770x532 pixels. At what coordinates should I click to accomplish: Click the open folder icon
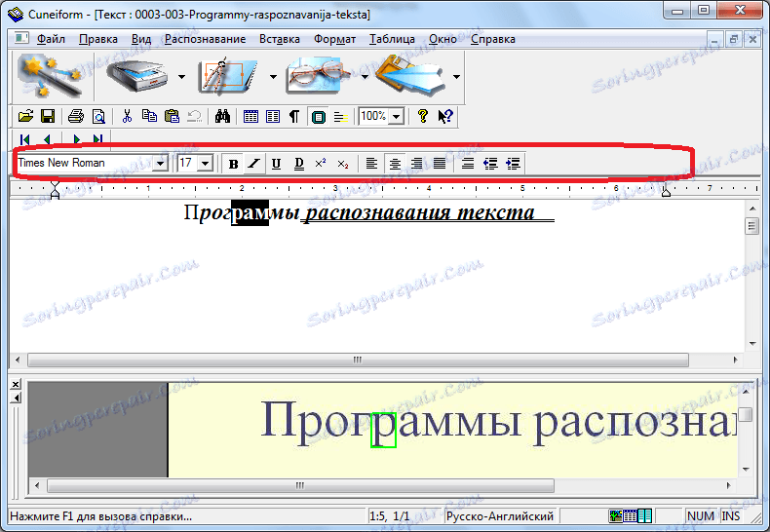tap(25, 116)
